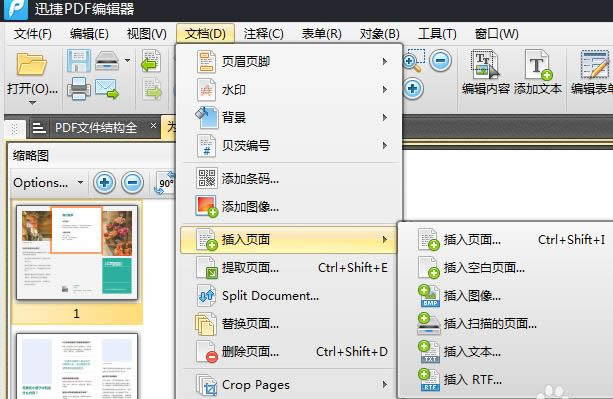613x399 pixels.
Task: Click the thumbnail zoom in plus icon
Action: (104, 183)
